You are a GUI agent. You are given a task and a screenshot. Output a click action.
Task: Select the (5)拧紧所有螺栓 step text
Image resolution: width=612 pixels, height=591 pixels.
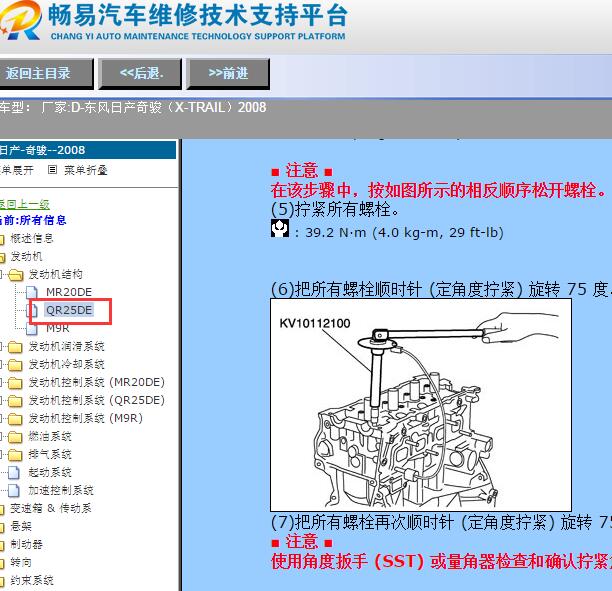point(335,210)
